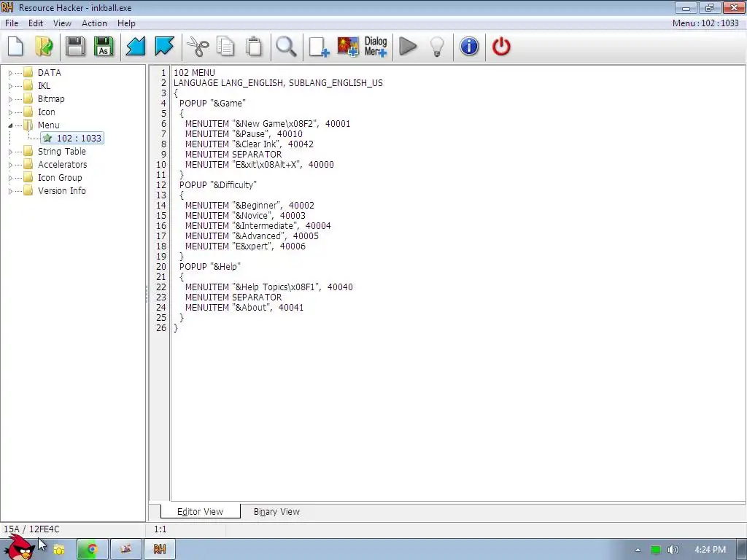Select the String Table tree folder

pyautogui.click(x=62, y=152)
